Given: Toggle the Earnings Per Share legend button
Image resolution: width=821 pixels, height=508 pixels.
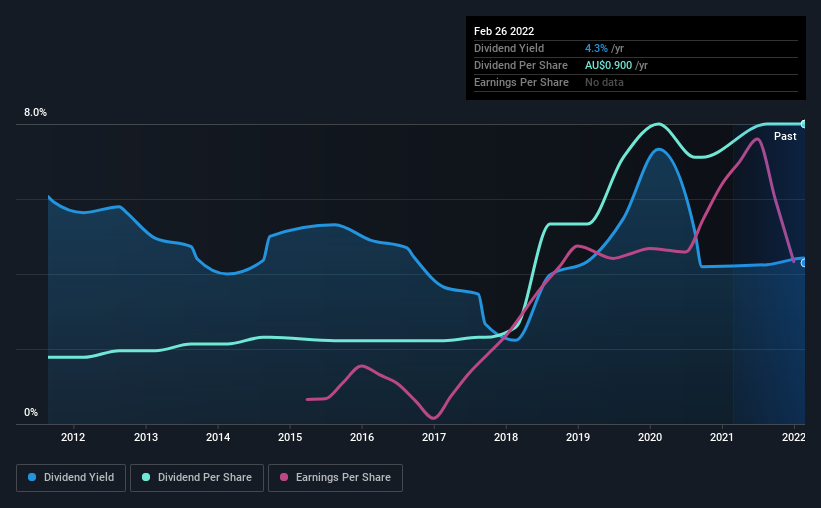Looking at the screenshot, I should coord(335,478).
